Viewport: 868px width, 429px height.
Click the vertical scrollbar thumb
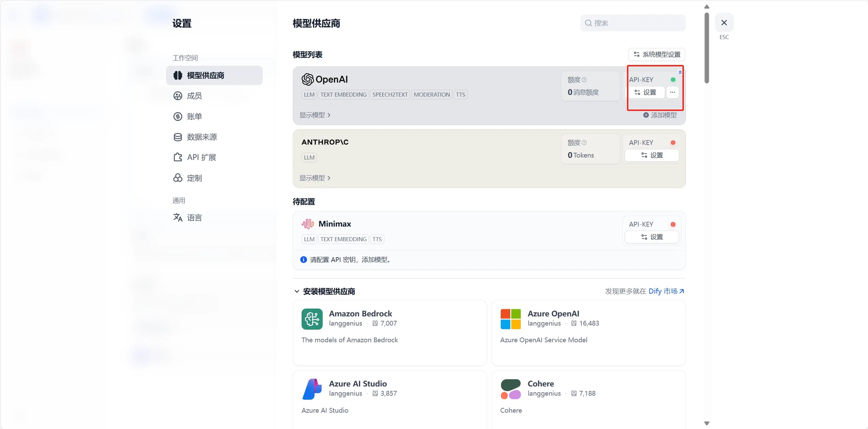(x=707, y=48)
